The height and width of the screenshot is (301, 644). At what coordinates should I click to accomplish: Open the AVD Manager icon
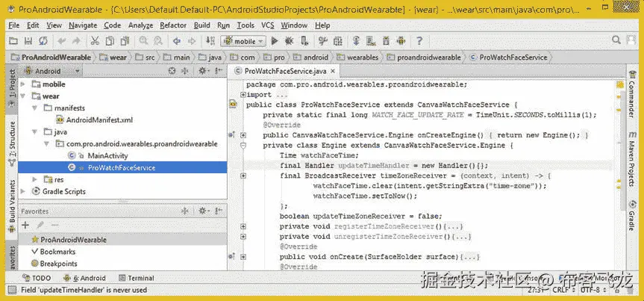(371, 41)
